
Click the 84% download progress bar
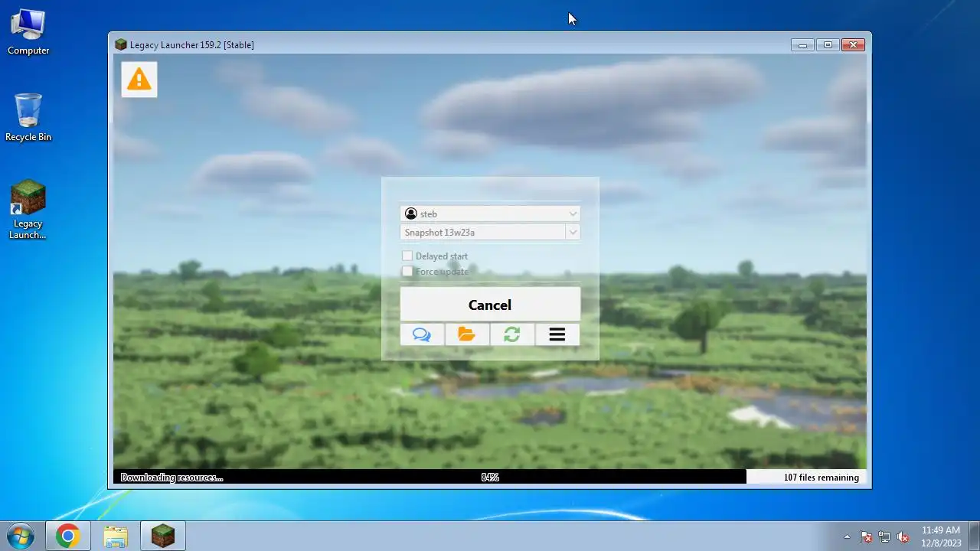coord(490,477)
